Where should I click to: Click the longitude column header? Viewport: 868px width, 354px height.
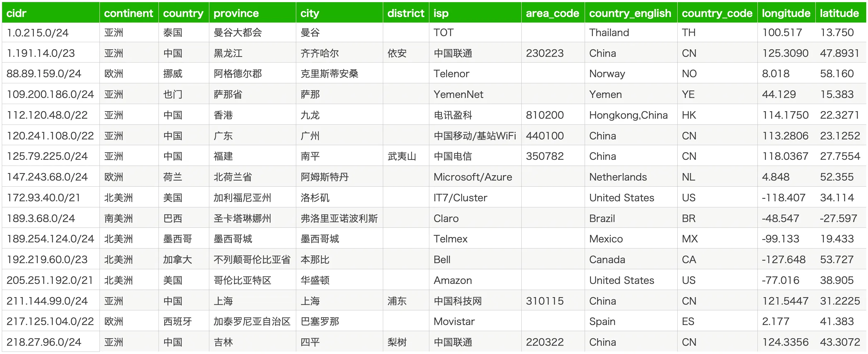click(786, 13)
